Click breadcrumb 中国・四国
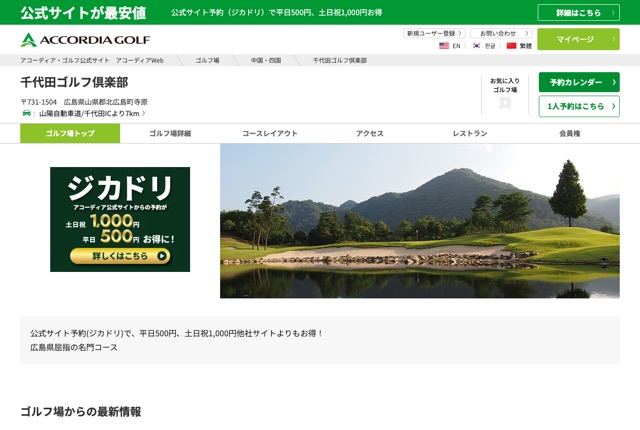This screenshot has height=430, width=640. pos(266,60)
